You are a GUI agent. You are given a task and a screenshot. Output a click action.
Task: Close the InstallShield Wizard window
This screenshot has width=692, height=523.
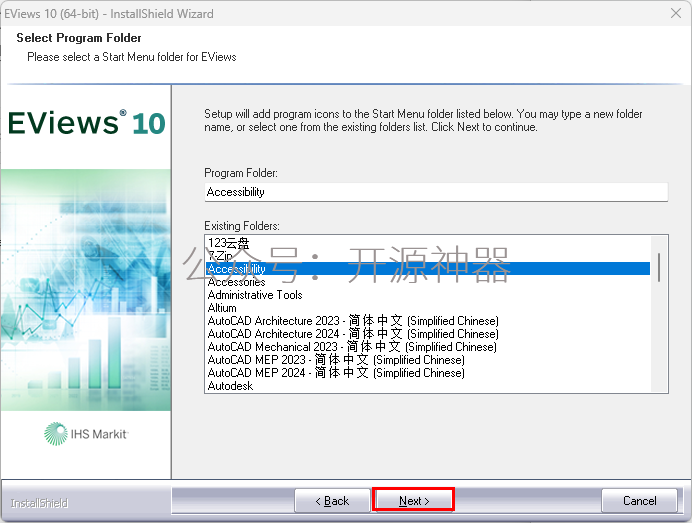[676, 13]
